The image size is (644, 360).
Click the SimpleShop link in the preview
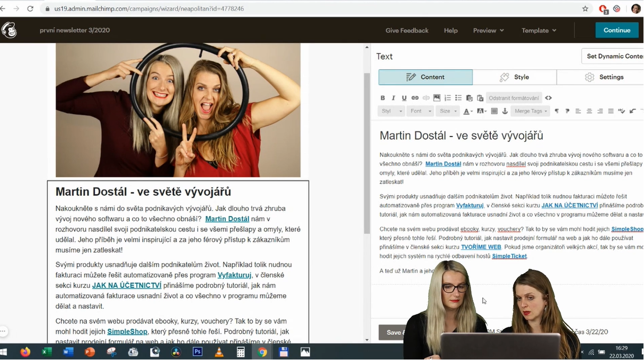[127, 331]
